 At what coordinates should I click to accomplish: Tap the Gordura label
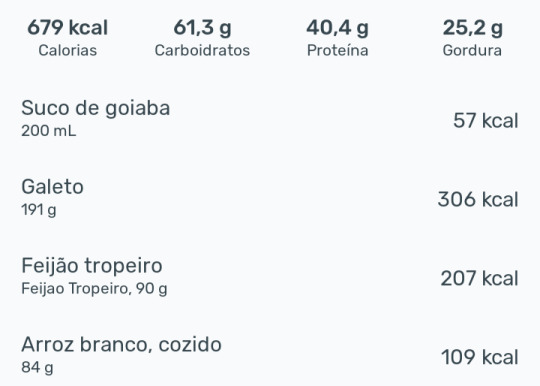[472, 51]
